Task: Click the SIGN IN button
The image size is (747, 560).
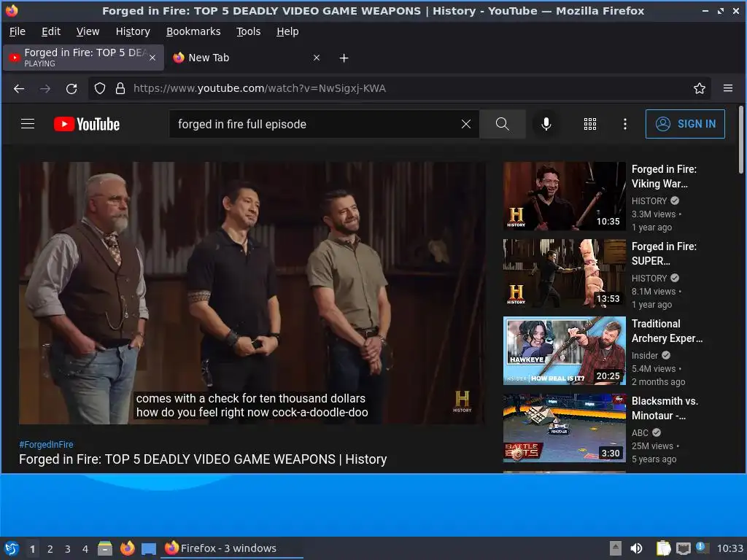Action: click(x=685, y=124)
